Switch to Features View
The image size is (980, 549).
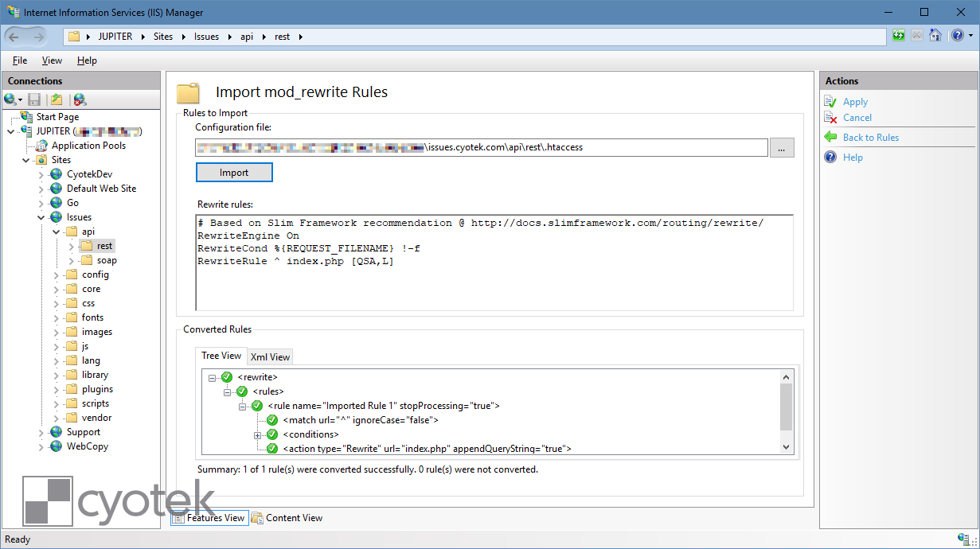[x=209, y=518]
